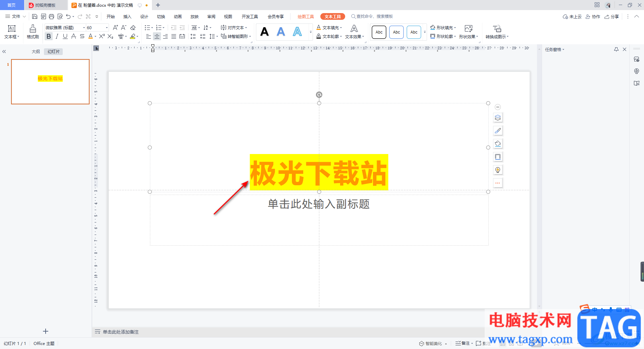Open more options in the floating toolbar
This screenshot has width=644, height=349.
[x=498, y=183]
